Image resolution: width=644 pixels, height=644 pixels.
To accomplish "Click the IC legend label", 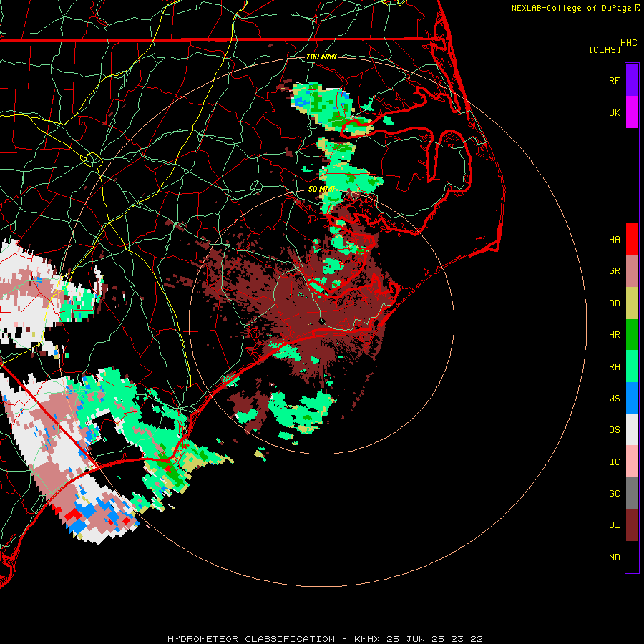I will (614, 462).
